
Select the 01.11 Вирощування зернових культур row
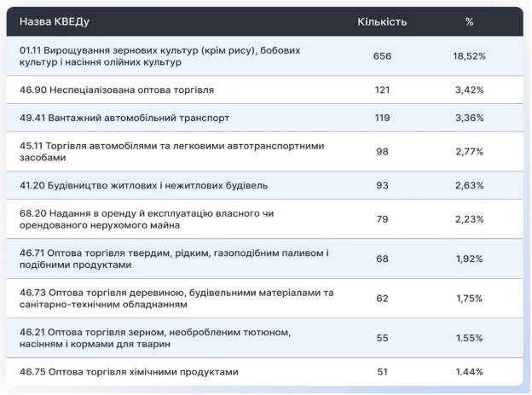[x=159, y=56]
